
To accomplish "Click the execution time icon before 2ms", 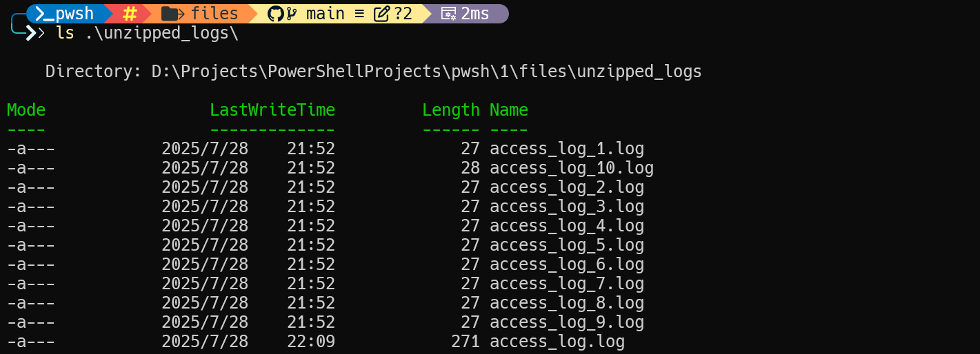I will coord(448,14).
